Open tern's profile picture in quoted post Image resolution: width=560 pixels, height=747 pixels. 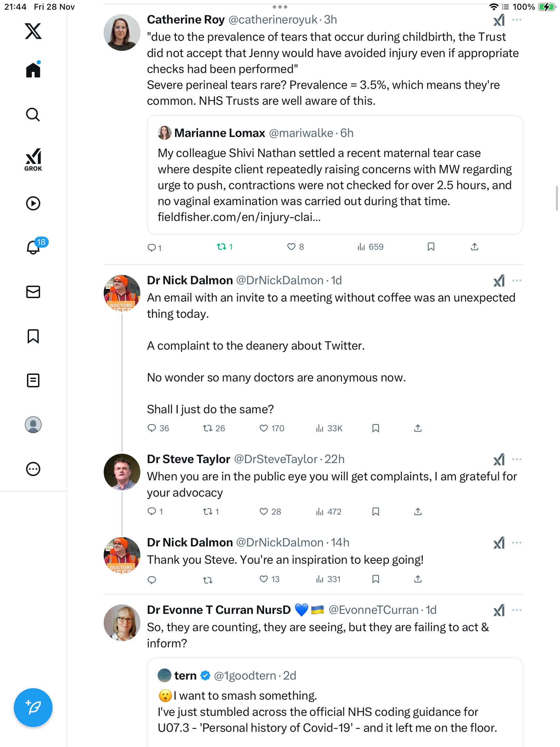165,675
